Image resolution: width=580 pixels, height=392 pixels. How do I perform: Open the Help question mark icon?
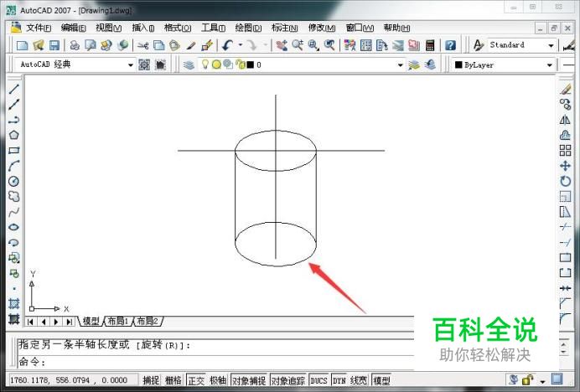(x=450, y=45)
